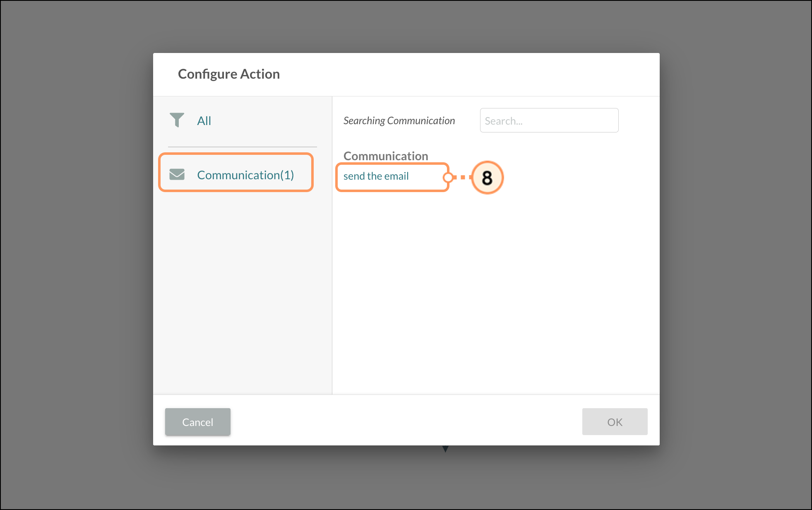This screenshot has width=812, height=510.
Task: Click the envelope Communication icon
Action: pyautogui.click(x=177, y=174)
